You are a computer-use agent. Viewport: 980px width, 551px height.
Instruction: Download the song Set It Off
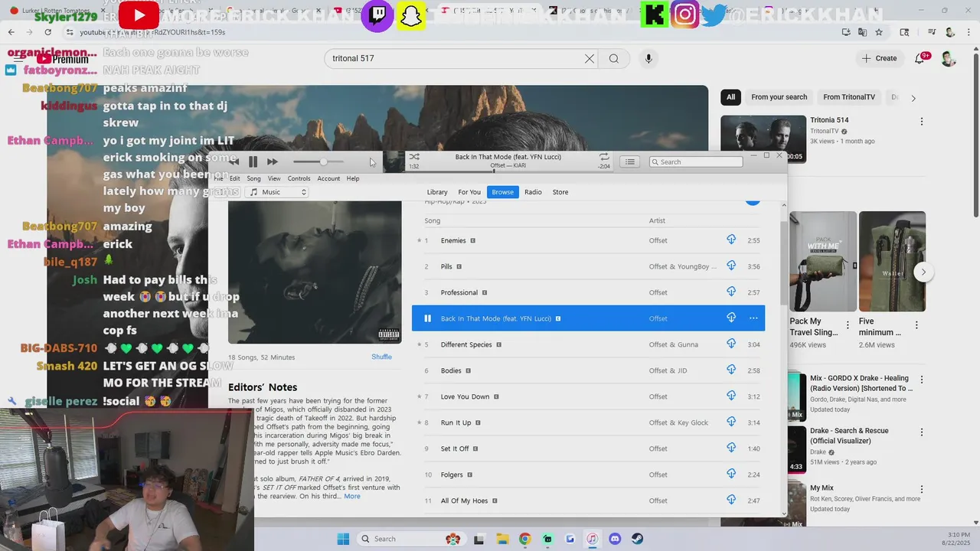(731, 448)
